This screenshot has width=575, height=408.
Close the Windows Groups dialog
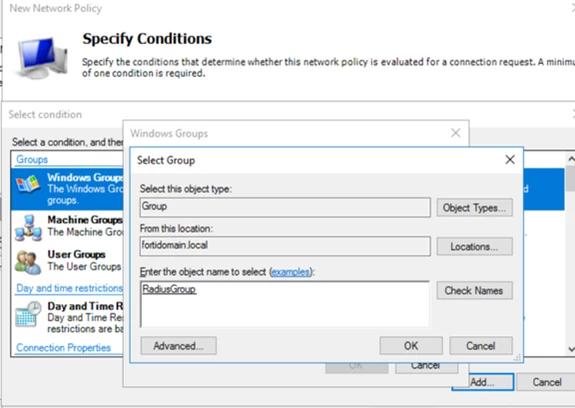455,133
